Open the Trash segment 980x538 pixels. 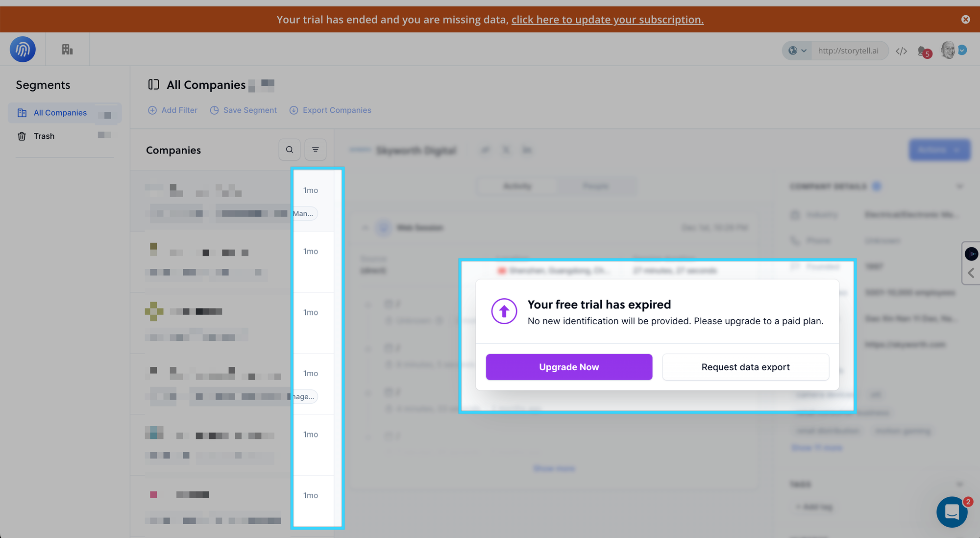pos(44,136)
